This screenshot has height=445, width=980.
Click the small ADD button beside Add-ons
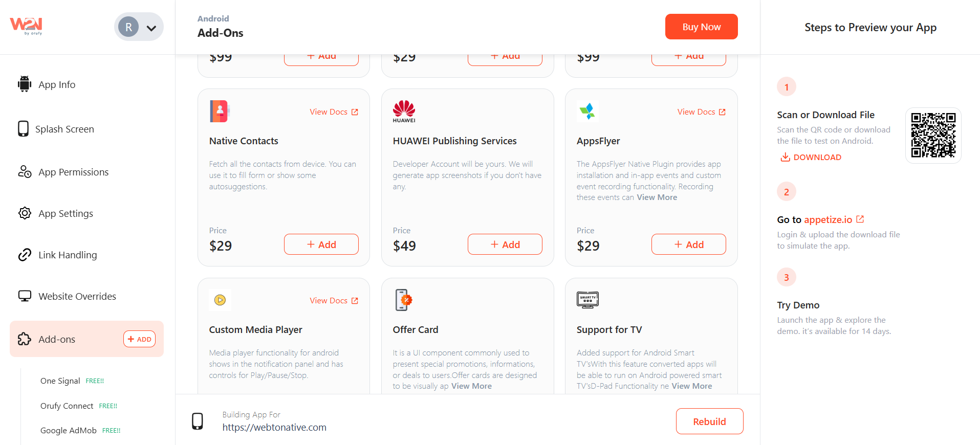click(139, 339)
